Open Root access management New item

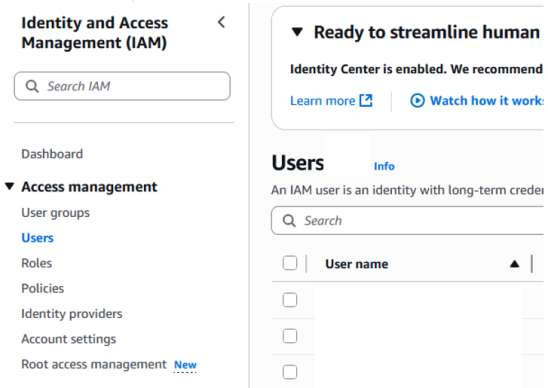point(109,364)
